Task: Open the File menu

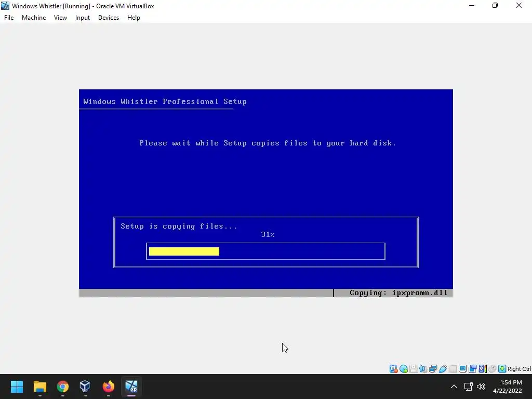Action: pyautogui.click(x=9, y=18)
